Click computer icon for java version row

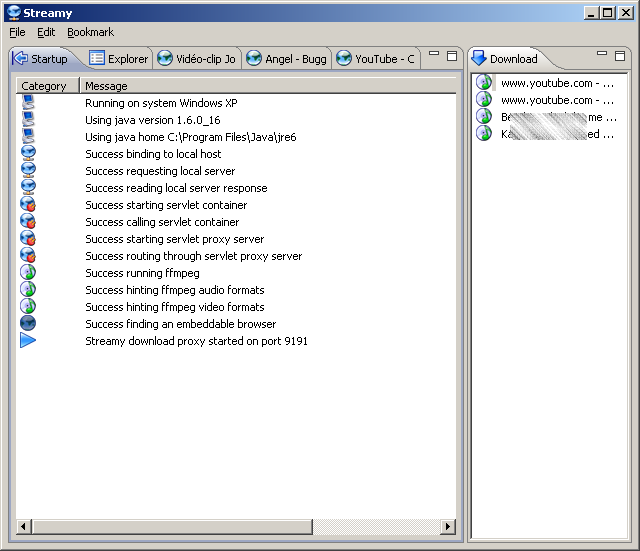[28, 119]
